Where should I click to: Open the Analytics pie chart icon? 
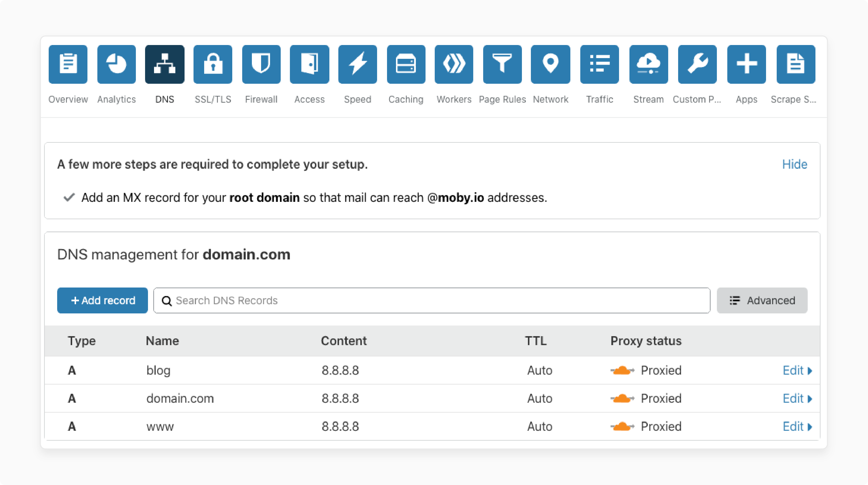click(x=116, y=64)
